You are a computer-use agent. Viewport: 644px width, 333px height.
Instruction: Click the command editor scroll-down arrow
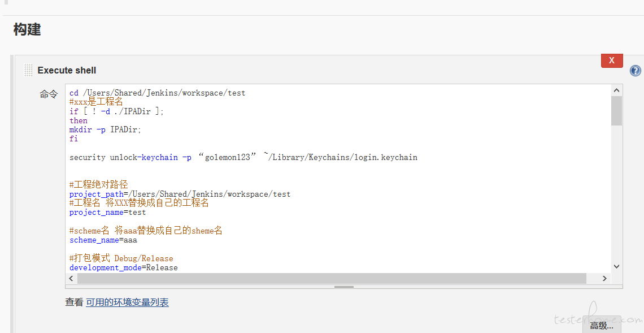click(x=616, y=266)
